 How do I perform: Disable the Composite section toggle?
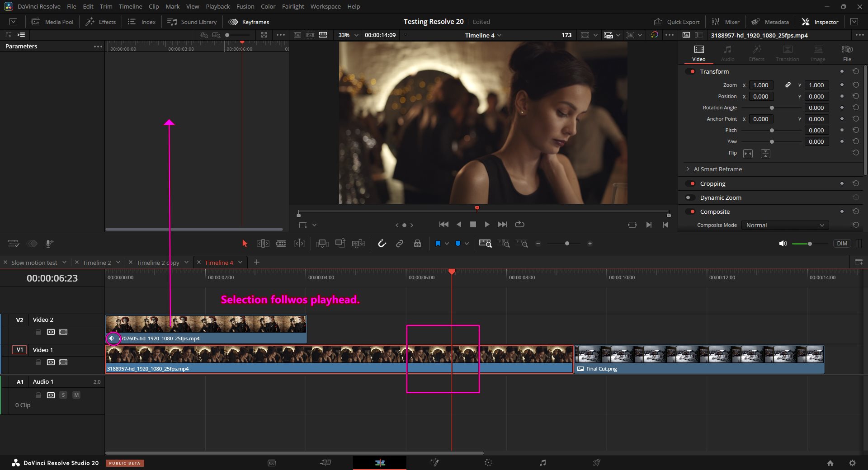[x=690, y=211]
